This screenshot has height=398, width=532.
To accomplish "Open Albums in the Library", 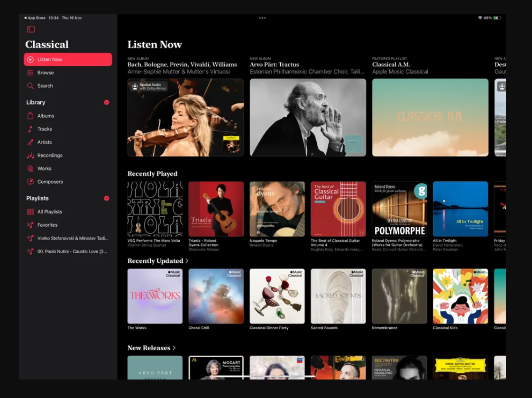I will (x=68, y=116).
